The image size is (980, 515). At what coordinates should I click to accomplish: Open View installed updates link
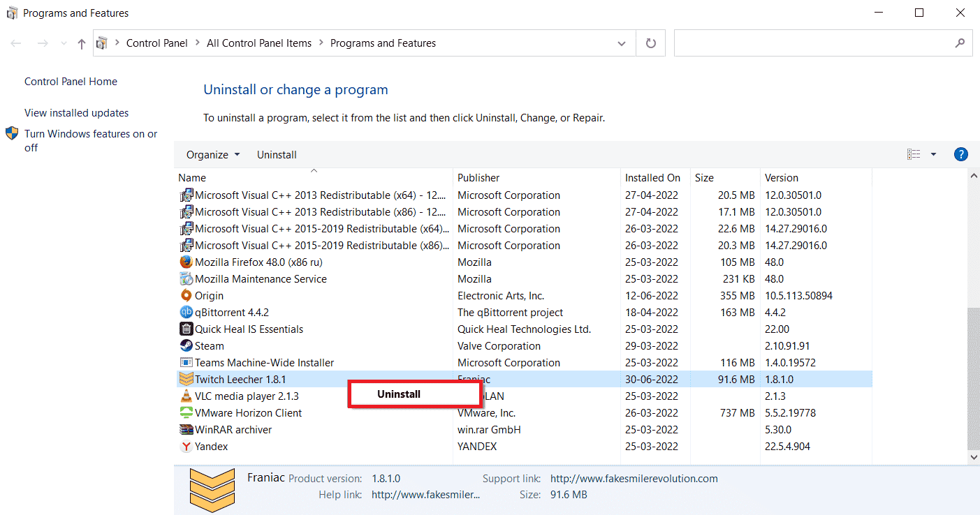pyautogui.click(x=76, y=113)
